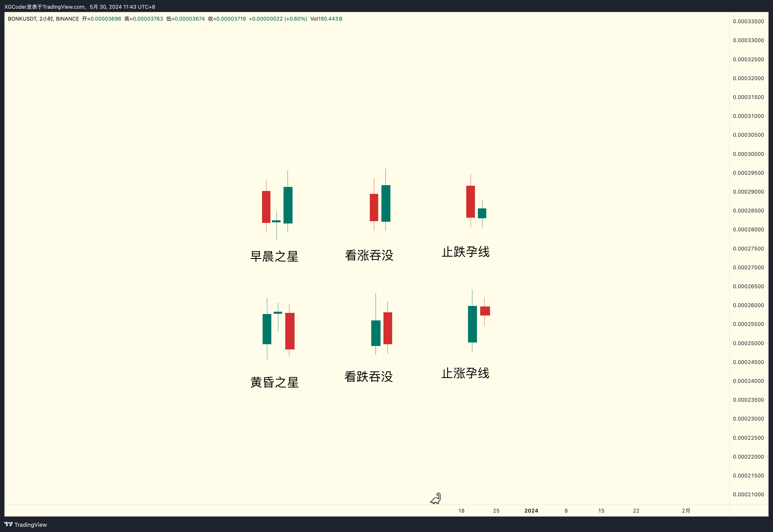Click the 看涨吞没 text label
Screen dimensions: 773x532
coord(369,255)
